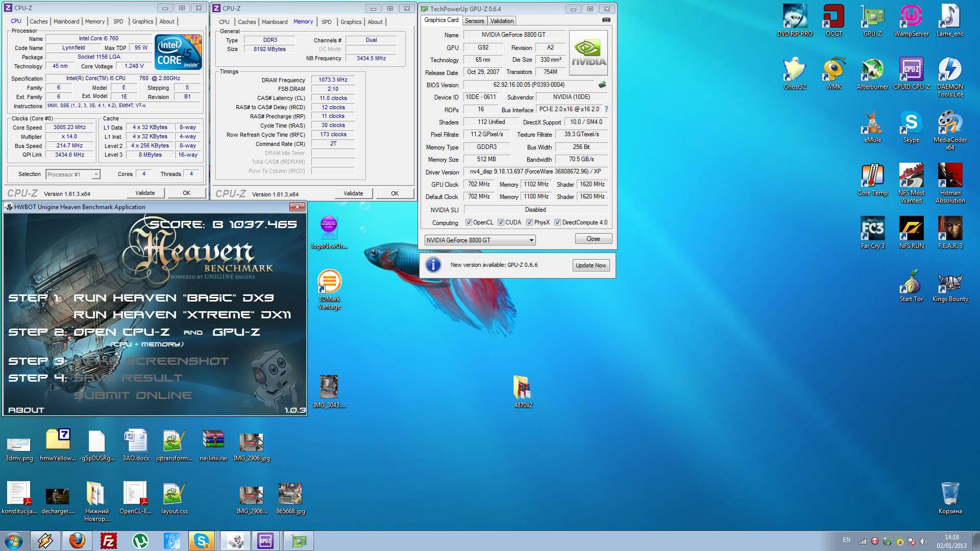The height and width of the screenshot is (551, 980).
Task: Open Kings Bounty desktop shortcut
Action: pyautogui.click(x=950, y=286)
